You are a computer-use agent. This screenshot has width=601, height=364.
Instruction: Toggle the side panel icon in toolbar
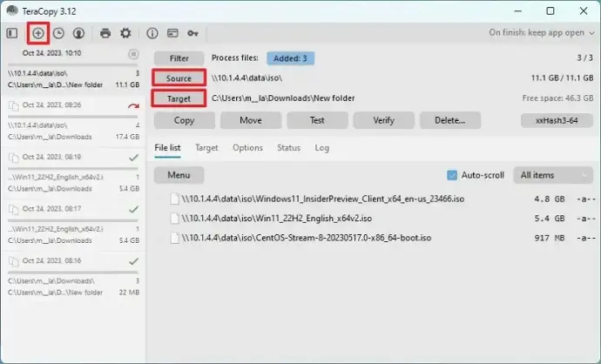click(x=12, y=33)
